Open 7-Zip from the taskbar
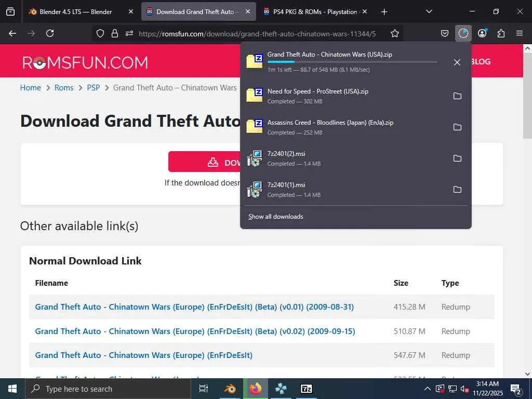The width and height of the screenshot is (532, 399). click(x=306, y=389)
